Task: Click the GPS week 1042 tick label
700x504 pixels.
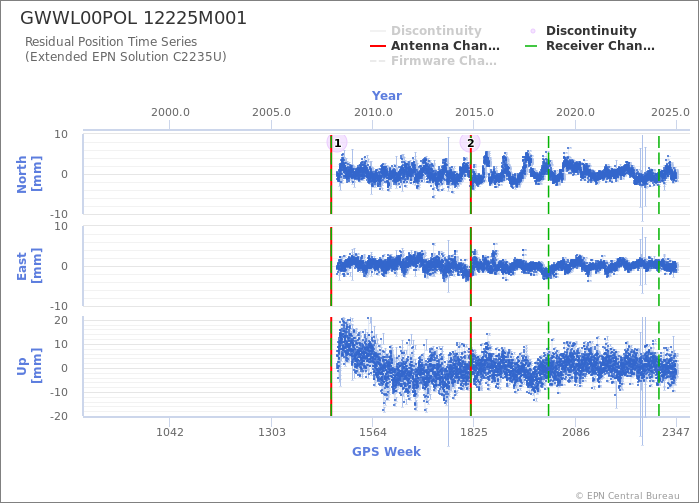Action: point(170,432)
